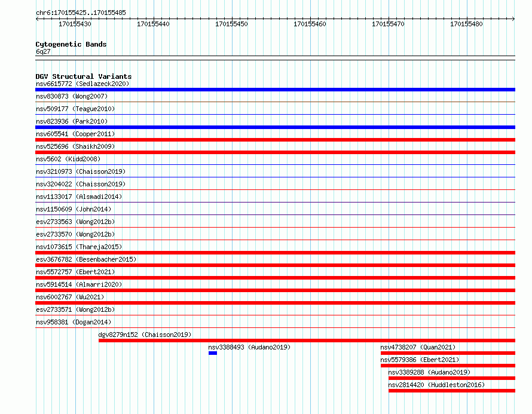Click the red bar under nsv4738207 (Quan2021)
The height and width of the screenshot is (414, 532).
(x=448, y=353)
